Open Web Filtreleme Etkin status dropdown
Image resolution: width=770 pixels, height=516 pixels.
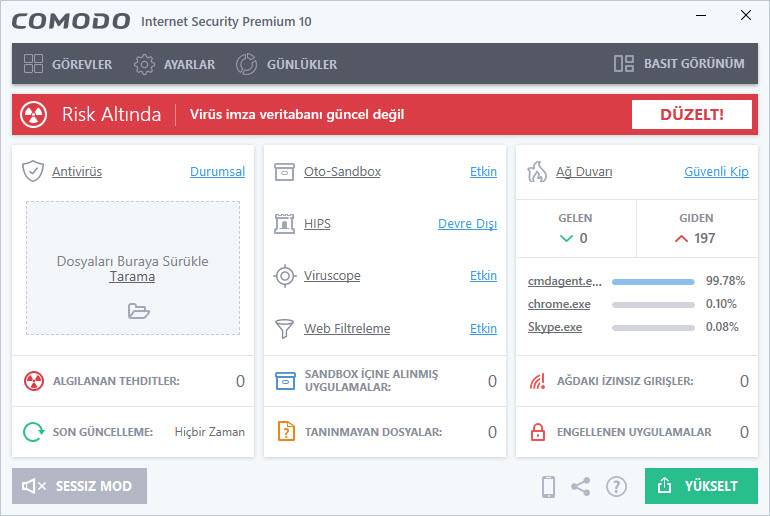(x=483, y=329)
